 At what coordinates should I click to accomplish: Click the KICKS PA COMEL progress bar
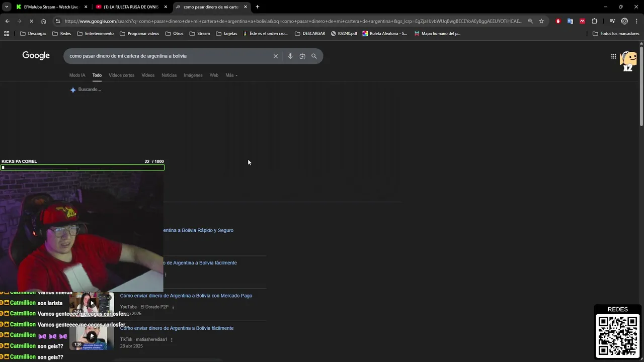[x=83, y=167]
